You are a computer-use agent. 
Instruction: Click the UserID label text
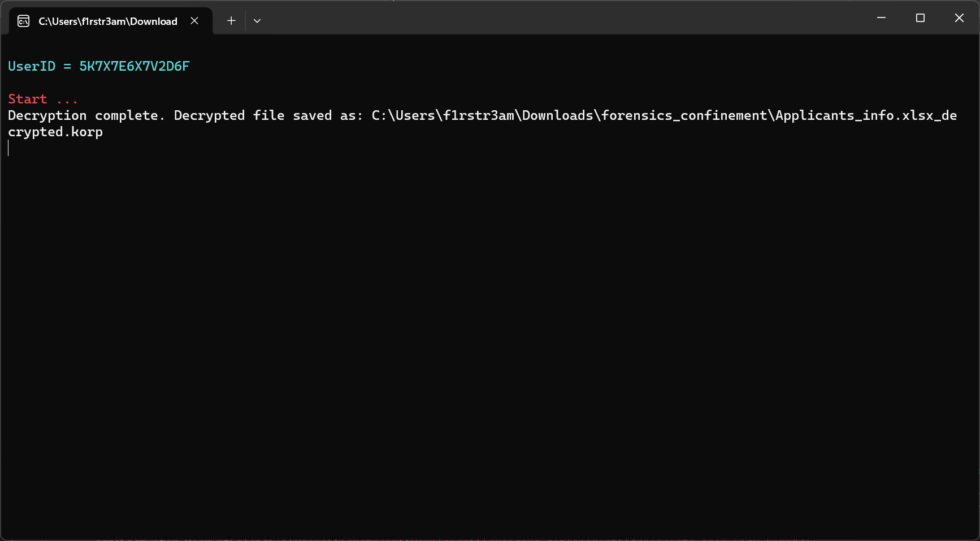tap(32, 66)
